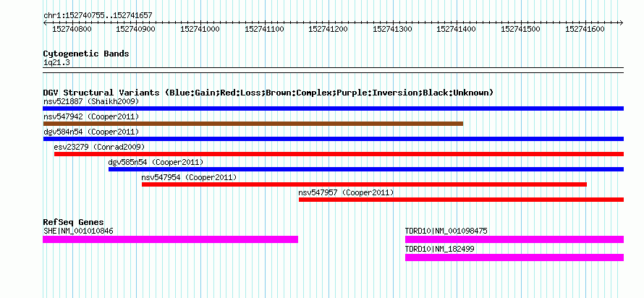The width and height of the screenshot is (644, 298).
Task: Open the nsv547942 (Cooper2011) label
Action: 91,116
